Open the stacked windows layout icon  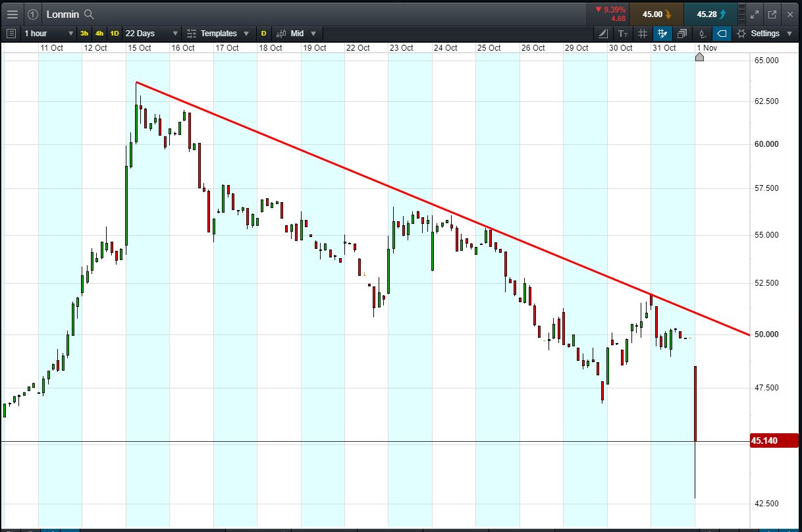682,34
